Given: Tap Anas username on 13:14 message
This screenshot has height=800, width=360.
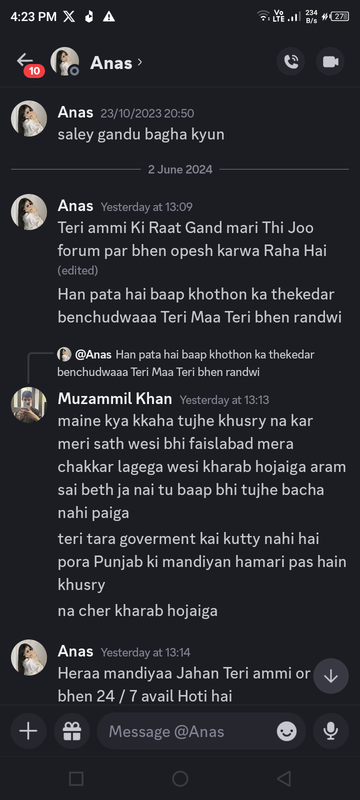Looking at the screenshot, I should [x=75, y=651].
